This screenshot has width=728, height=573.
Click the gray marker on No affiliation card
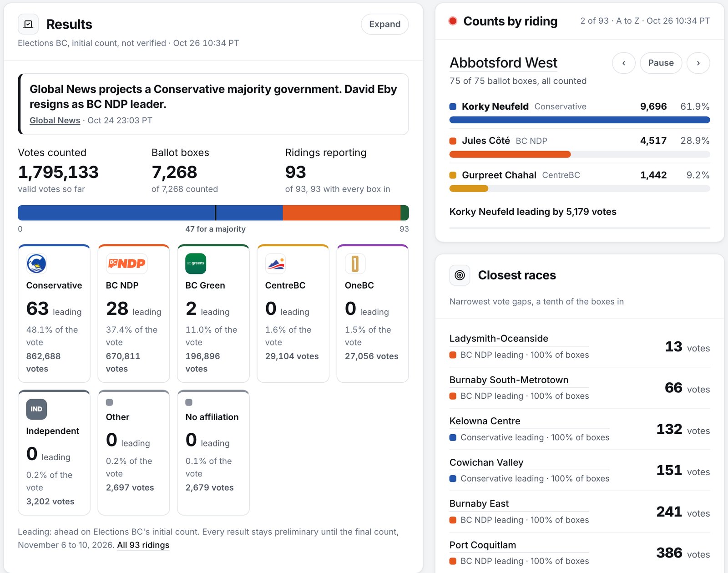tap(189, 402)
